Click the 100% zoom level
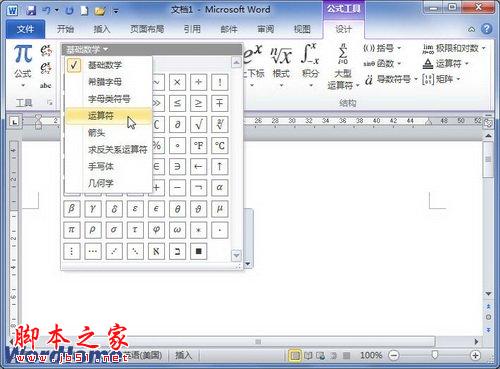This screenshot has height=369, width=500. [x=371, y=356]
